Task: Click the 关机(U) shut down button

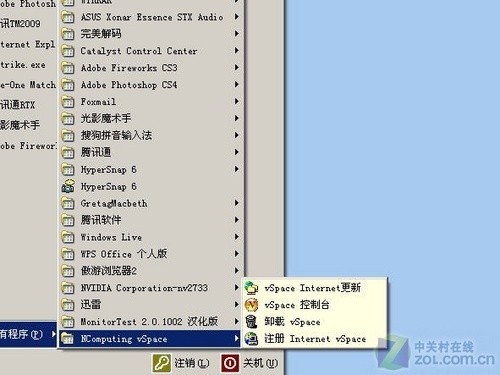Action: 250,363
